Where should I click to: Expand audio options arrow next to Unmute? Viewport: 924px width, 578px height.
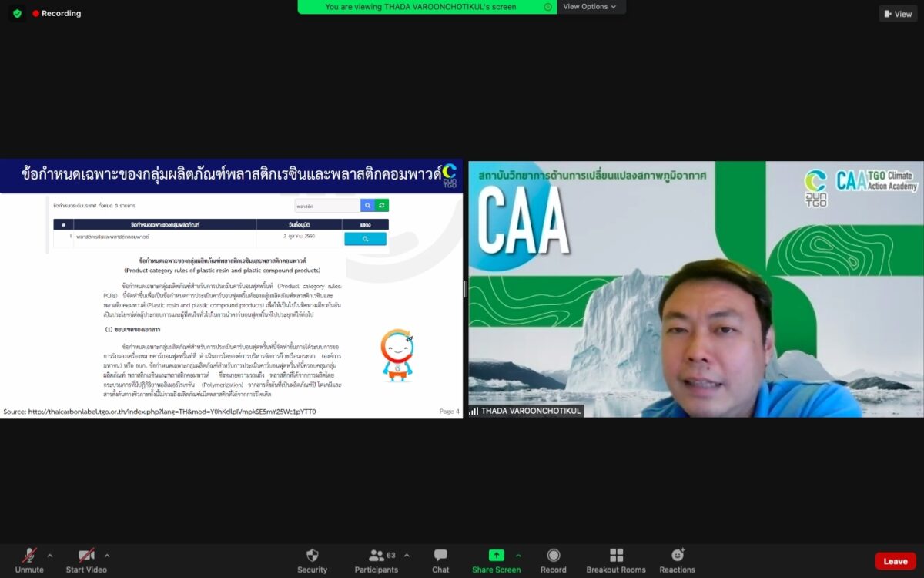[x=50, y=555]
